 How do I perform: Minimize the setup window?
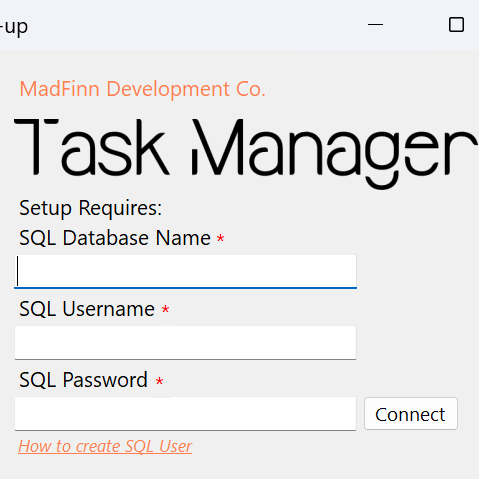pyautogui.click(x=375, y=25)
